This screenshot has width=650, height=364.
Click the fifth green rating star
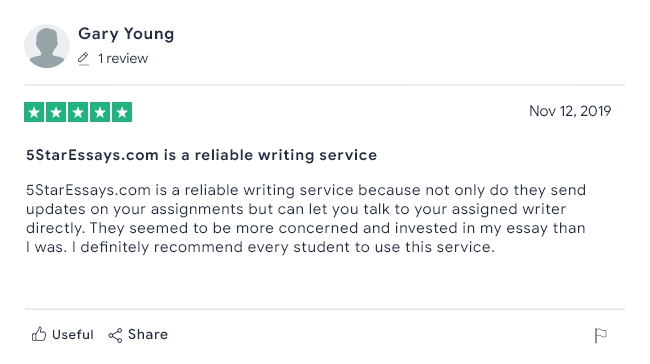pyautogui.click(x=122, y=112)
